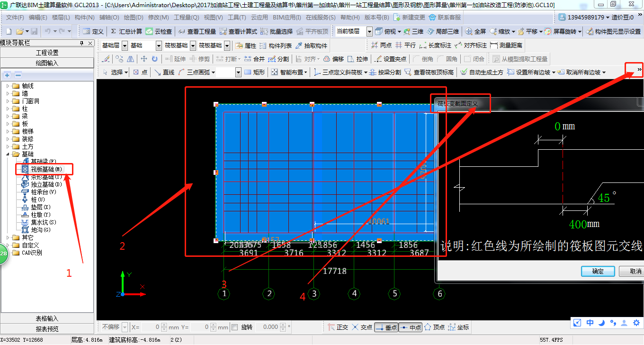Open 不偏移 offset mode dropdown
This screenshot has width=644, height=345.
click(125, 327)
